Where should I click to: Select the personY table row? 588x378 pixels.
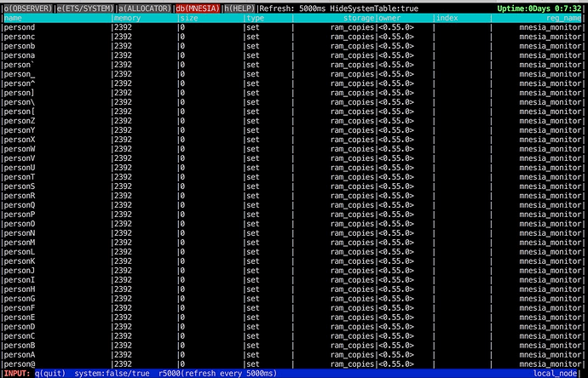(292, 130)
